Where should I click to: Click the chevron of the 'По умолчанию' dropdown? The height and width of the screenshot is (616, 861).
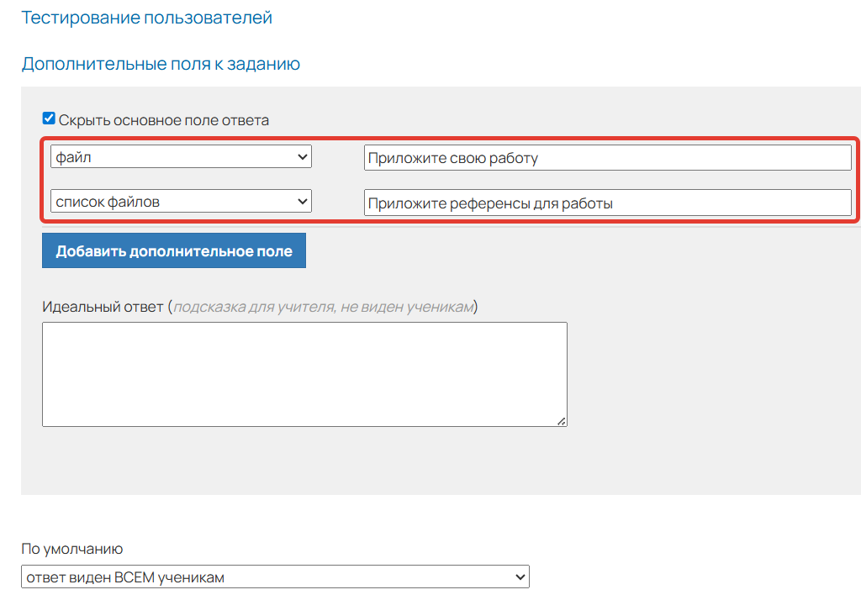520,577
